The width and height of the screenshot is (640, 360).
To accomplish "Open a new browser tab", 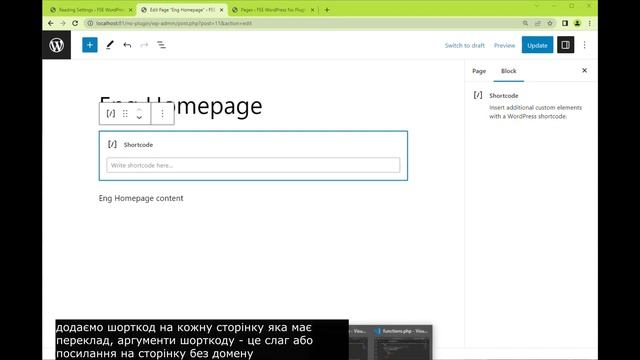I will tap(327, 10).
